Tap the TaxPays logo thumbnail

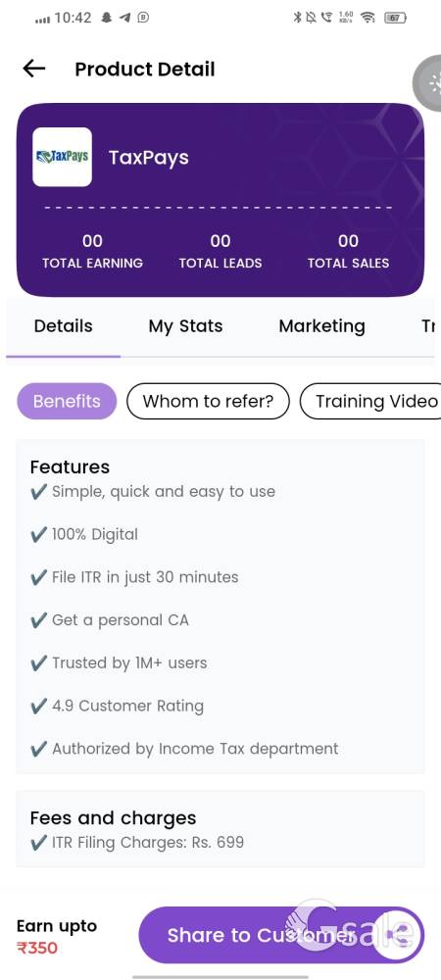[62, 157]
